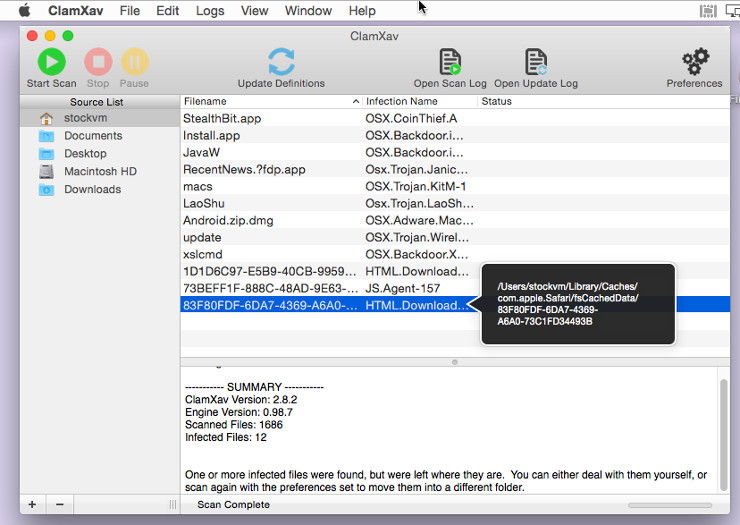The image size is (740, 525).
Task: Click the display mirroring icon in menu bar
Action: 733,10
